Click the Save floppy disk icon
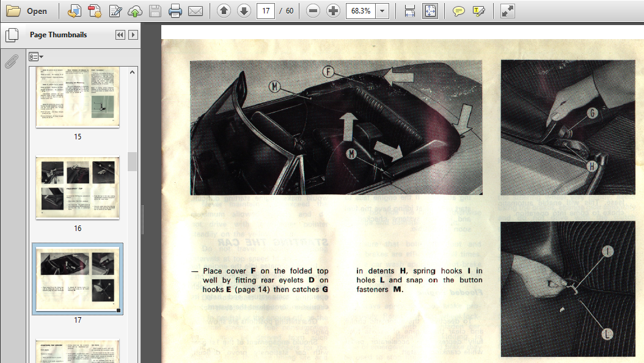 coord(155,11)
